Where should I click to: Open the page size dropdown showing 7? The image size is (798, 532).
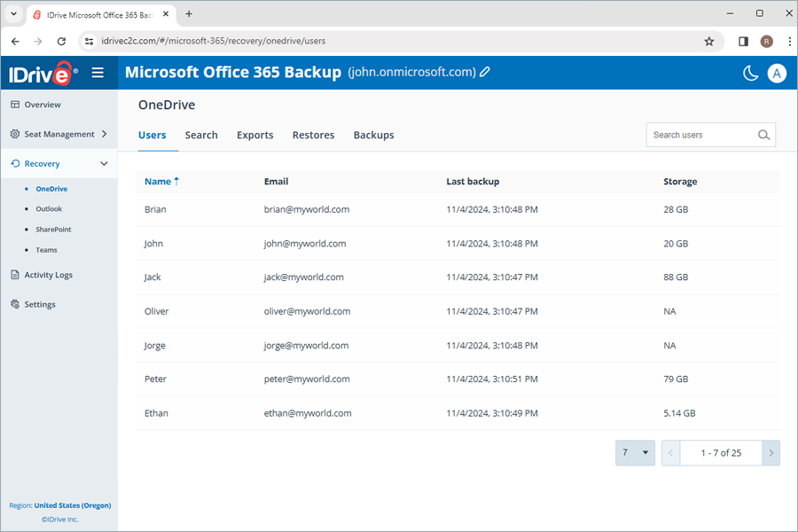pos(635,452)
